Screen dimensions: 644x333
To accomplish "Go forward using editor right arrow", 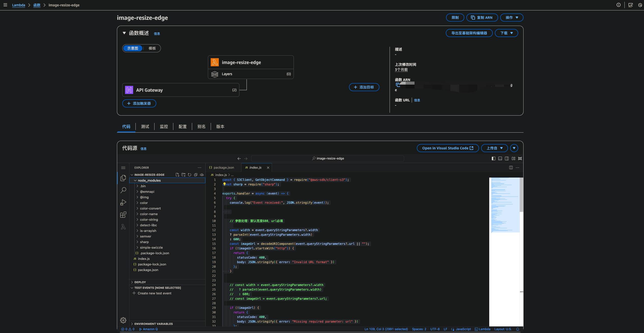I will point(246,158).
